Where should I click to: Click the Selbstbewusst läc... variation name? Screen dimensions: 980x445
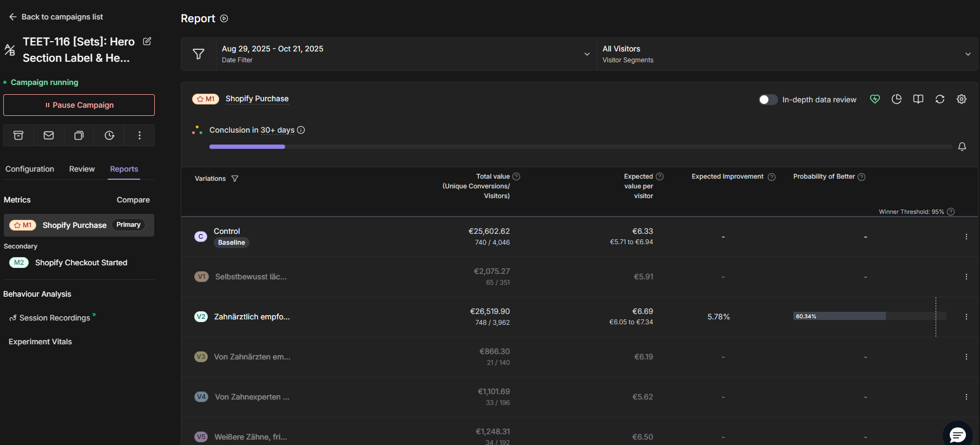(x=251, y=277)
